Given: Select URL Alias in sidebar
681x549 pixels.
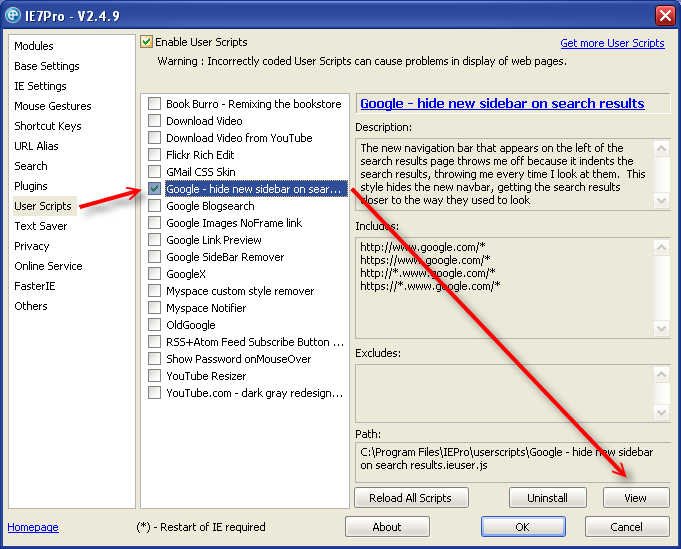Looking at the screenshot, I should click(x=36, y=146).
